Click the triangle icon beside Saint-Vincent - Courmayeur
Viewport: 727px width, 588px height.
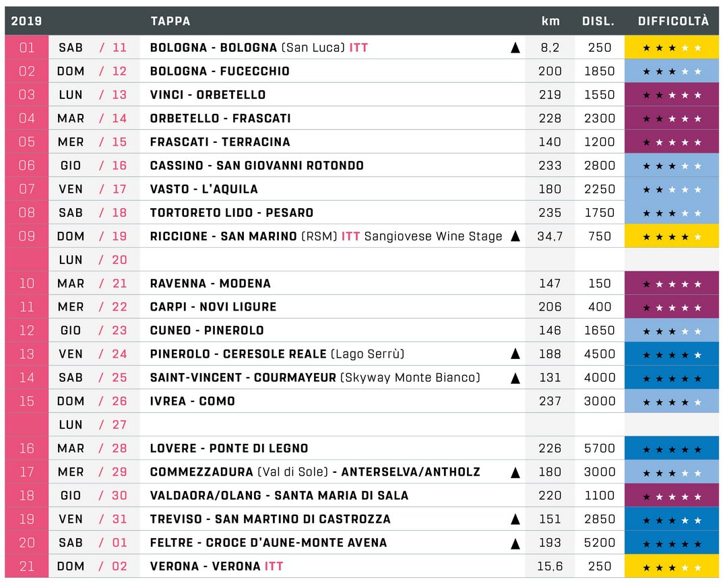[x=515, y=378]
